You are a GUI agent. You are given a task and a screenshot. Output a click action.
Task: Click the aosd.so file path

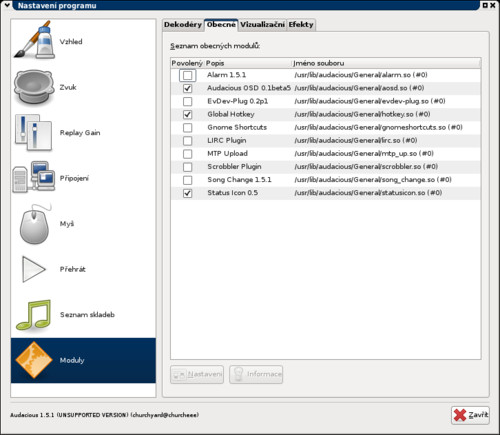(x=359, y=88)
